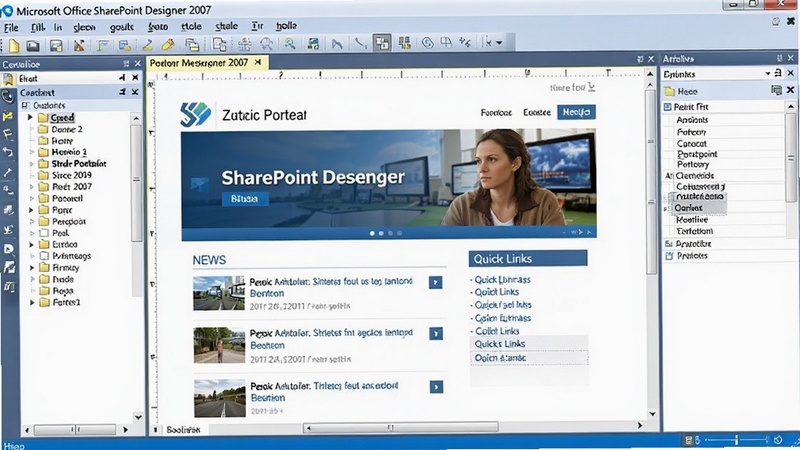The height and width of the screenshot is (450, 800).
Task: Click the New Document toolbar icon
Action: click(14, 45)
